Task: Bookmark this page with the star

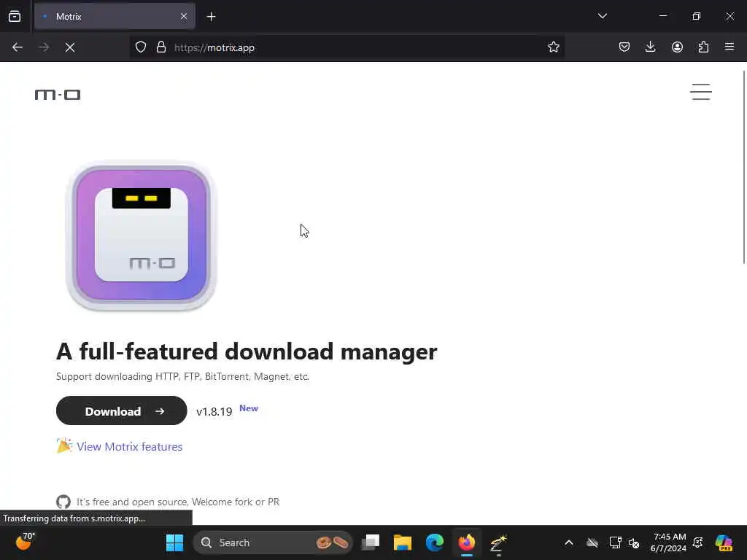Action: 553,47
